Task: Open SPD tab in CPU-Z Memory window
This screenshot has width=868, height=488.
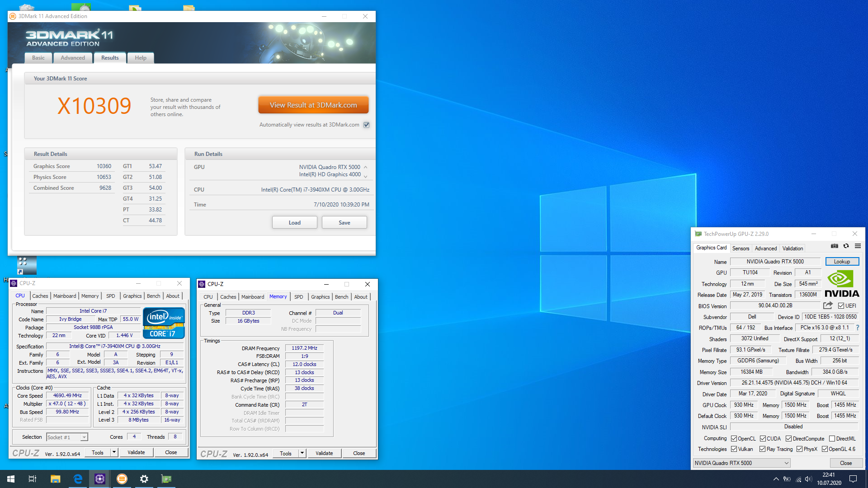Action: click(299, 297)
